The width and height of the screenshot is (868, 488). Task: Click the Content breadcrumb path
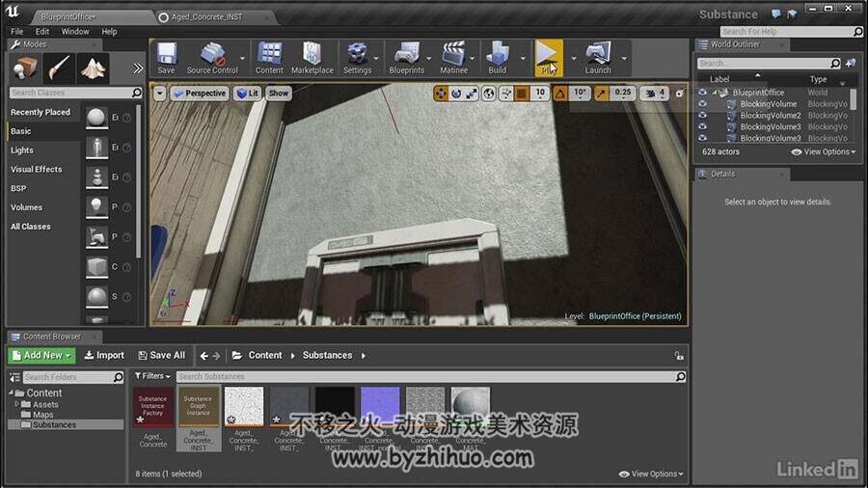[x=265, y=355]
